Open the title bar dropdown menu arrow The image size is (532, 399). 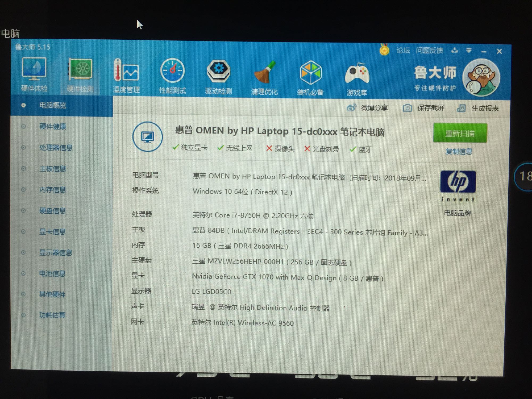pos(469,51)
